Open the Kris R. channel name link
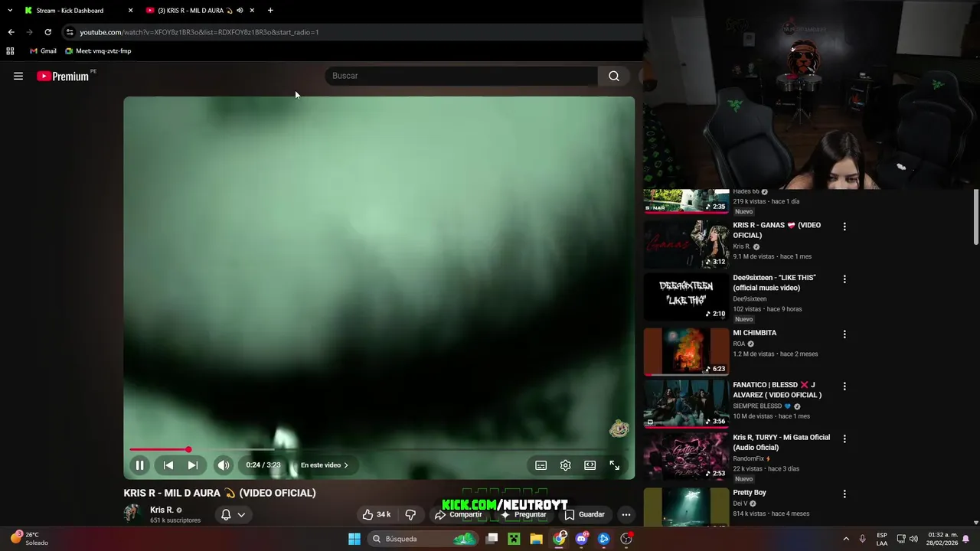The image size is (980, 551). coord(162,510)
